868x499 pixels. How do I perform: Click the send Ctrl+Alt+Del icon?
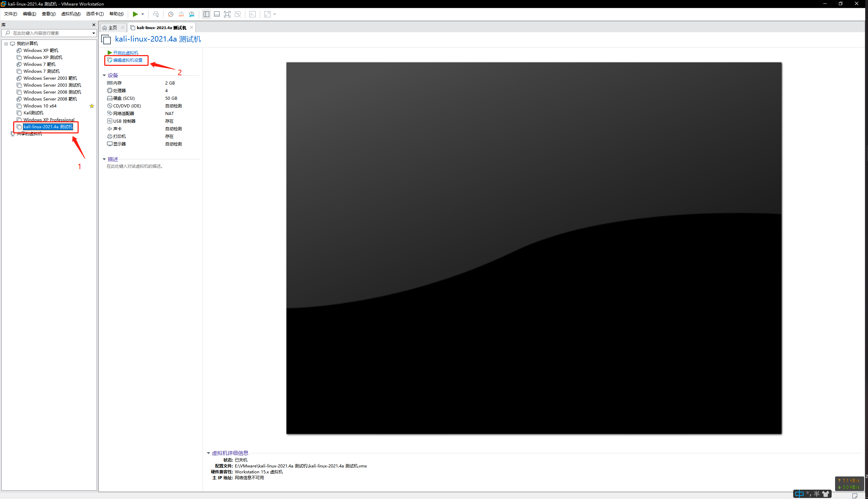point(156,14)
